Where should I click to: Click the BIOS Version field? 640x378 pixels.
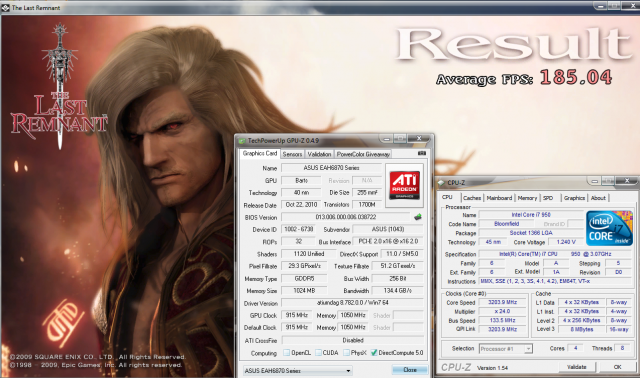[345, 217]
